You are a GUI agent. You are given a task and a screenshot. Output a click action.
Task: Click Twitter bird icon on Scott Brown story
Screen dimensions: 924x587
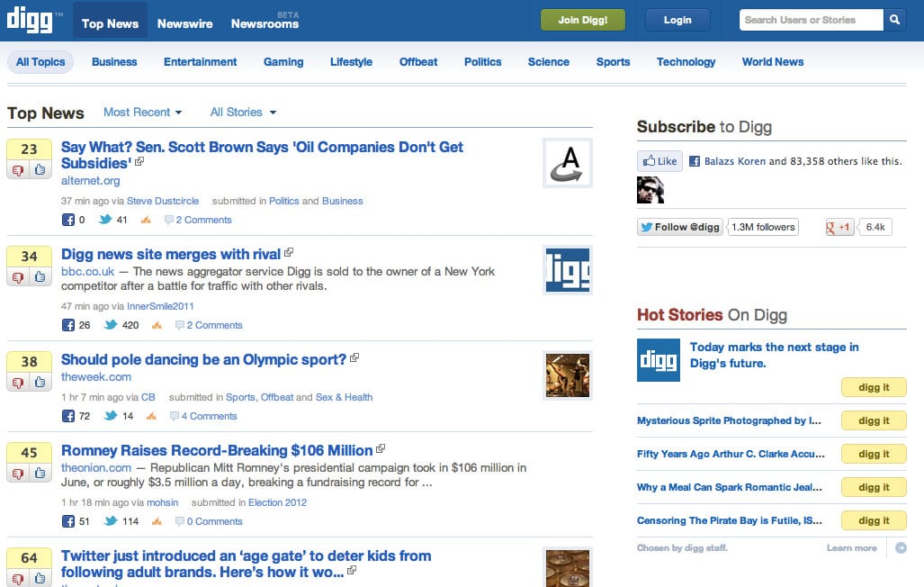[105, 220]
